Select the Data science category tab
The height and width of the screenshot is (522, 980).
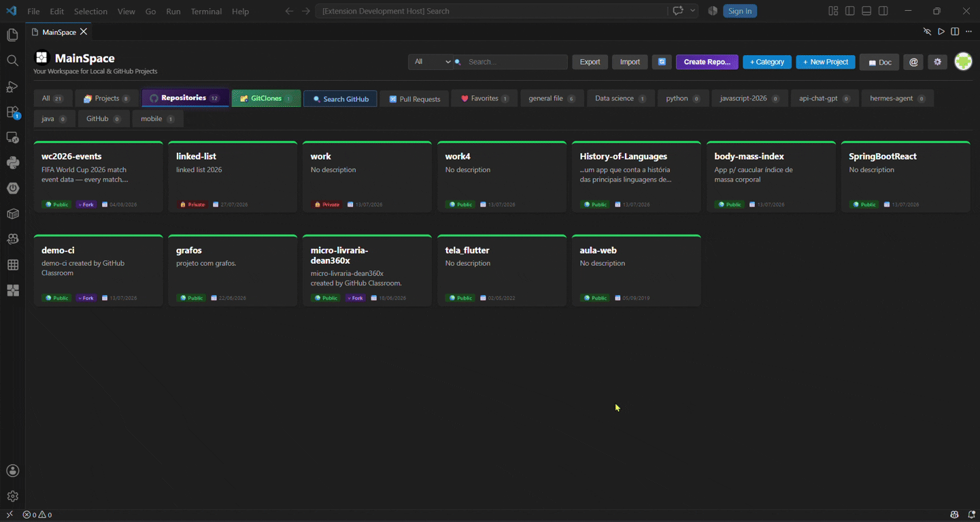click(620, 99)
